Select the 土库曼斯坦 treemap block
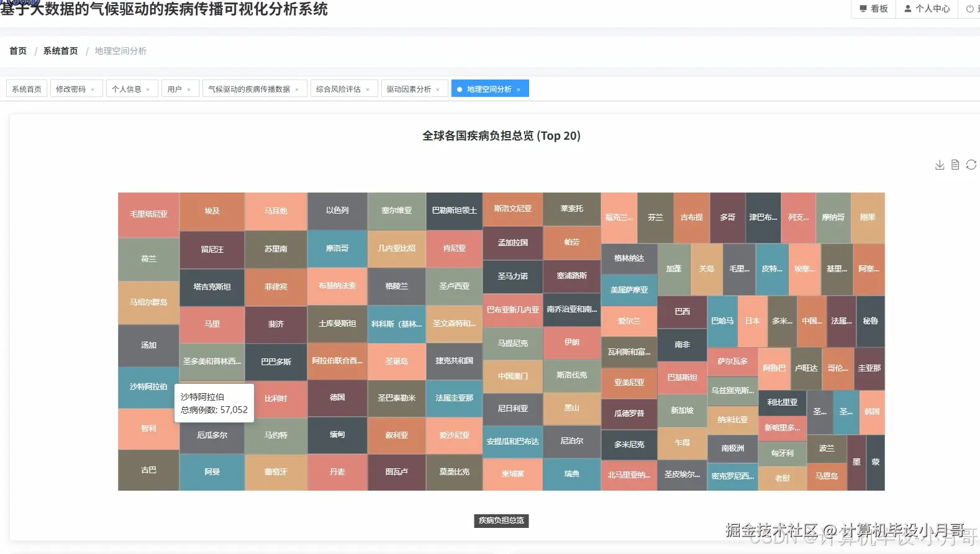Viewport: 980px width, 554px height. [337, 324]
